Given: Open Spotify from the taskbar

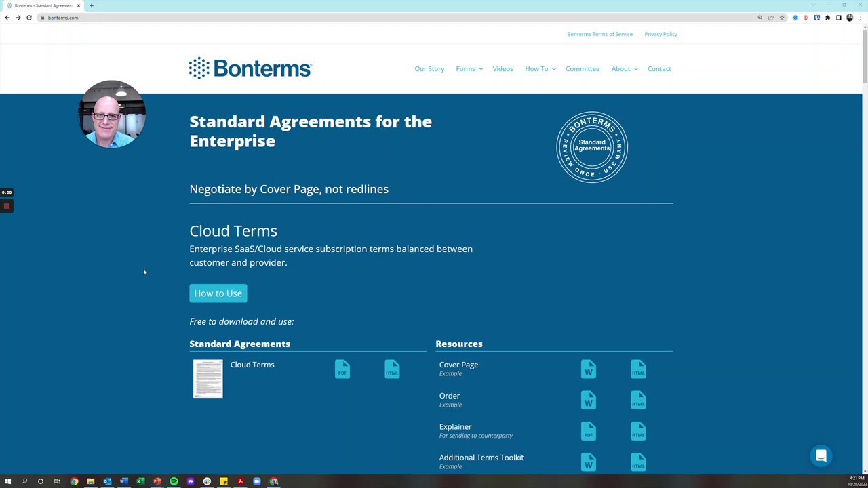Looking at the screenshot, I should pos(174,481).
